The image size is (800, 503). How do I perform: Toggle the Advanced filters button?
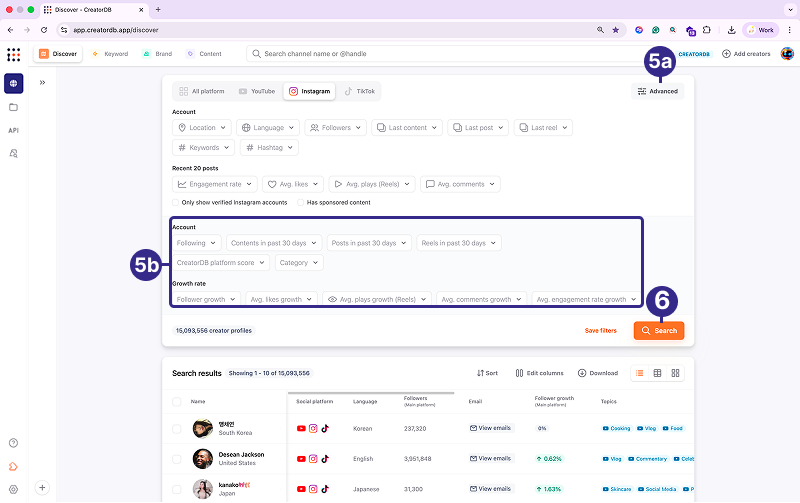coord(658,91)
